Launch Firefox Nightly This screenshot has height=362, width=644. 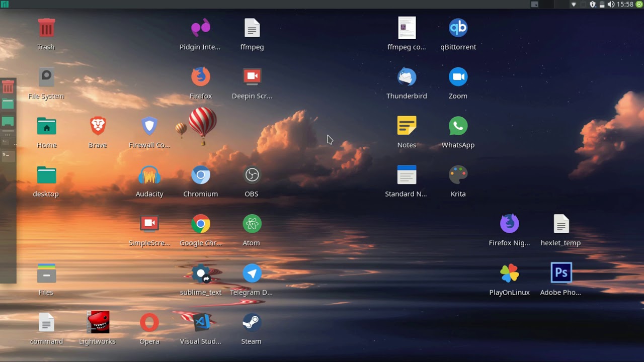[509, 223]
